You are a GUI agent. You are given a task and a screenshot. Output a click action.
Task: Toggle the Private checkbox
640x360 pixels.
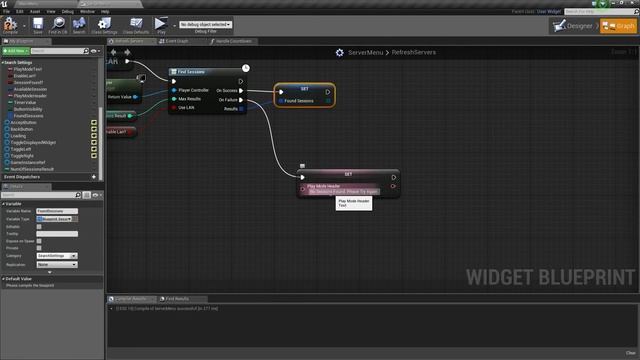tap(39, 248)
